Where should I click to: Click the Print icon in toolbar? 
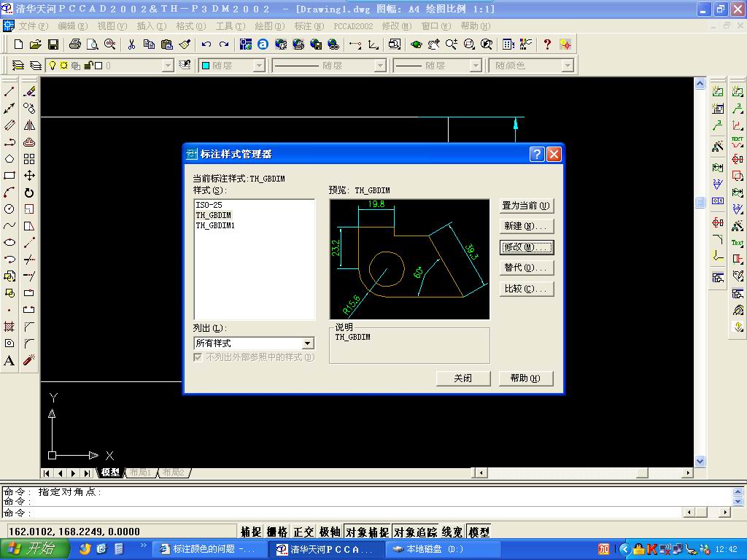click(75, 44)
